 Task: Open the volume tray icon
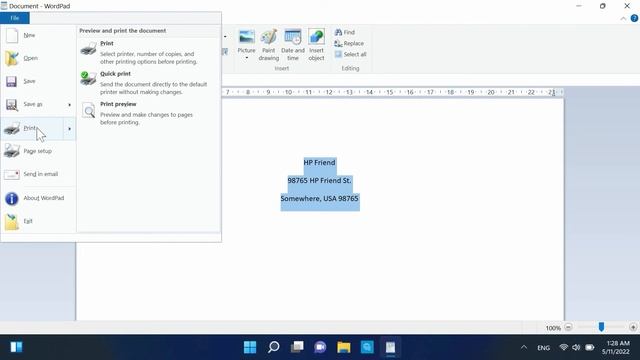pyautogui.click(x=576, y=347)
